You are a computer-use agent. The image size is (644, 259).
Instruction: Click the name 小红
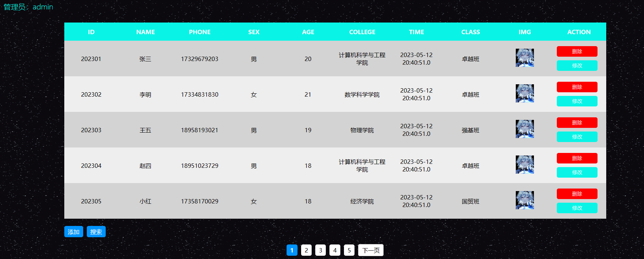click(145, 201)
